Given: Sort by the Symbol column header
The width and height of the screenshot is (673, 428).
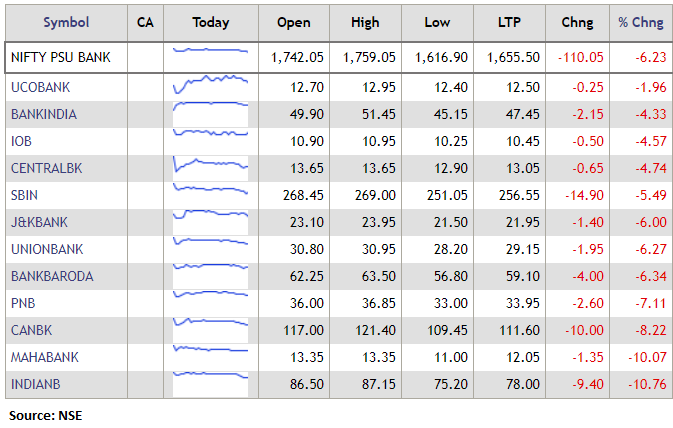Looking at the screenshot, I should pyautogui.click(x=65, y=22).
